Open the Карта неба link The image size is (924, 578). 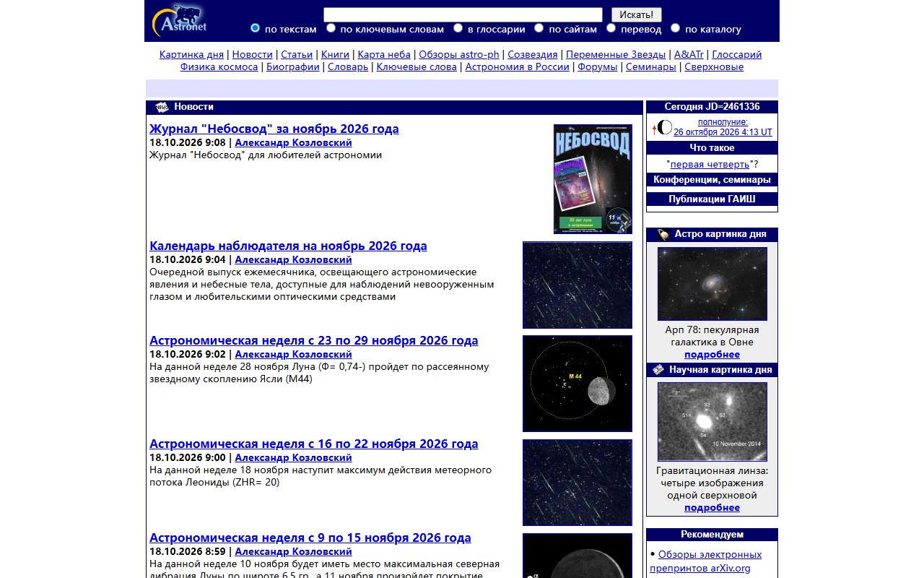click(384, 54)
